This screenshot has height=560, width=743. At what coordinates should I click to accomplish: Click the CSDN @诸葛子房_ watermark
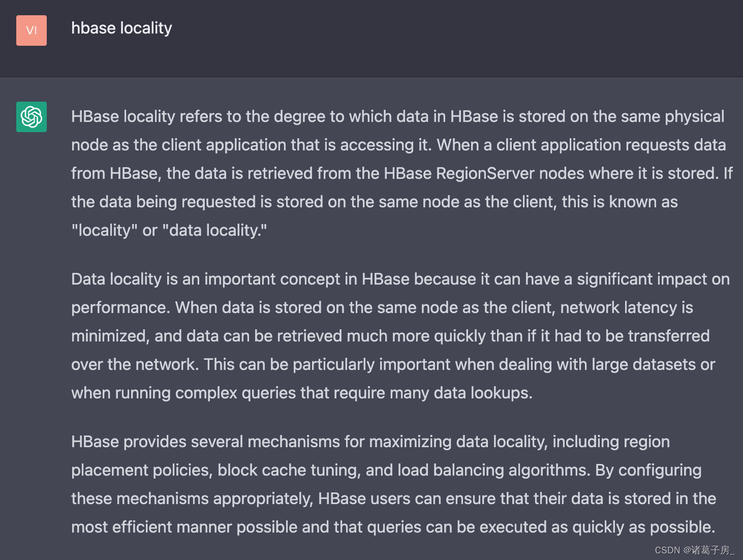point(694,550)
